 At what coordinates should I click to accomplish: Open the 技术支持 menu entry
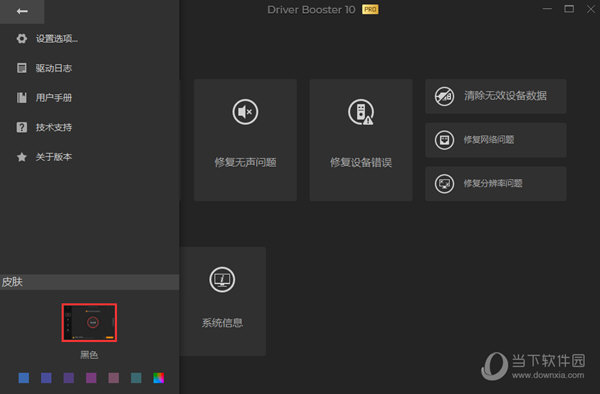(54, 127)
